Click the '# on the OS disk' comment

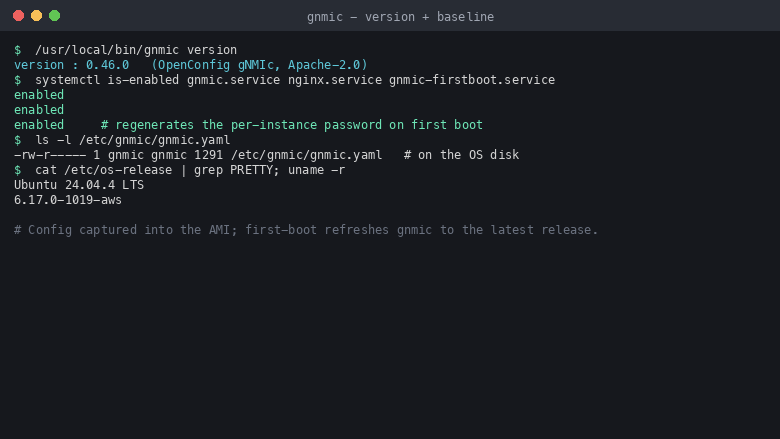(x=461, y=155)
